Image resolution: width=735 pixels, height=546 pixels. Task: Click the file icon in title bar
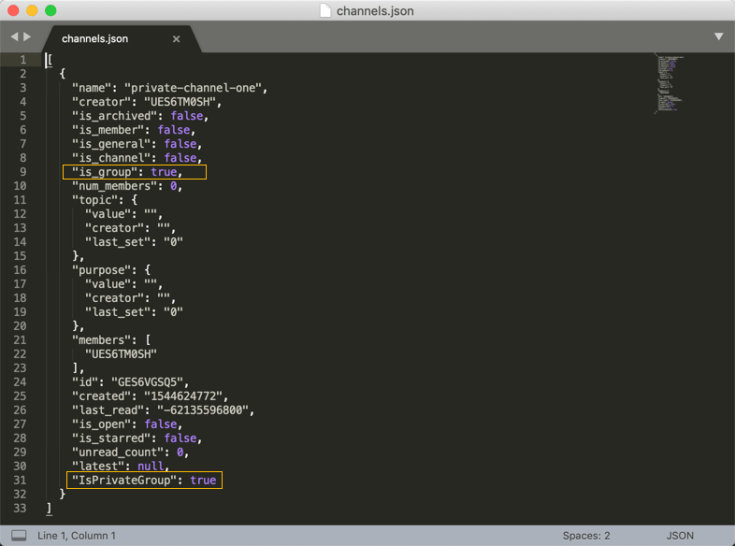pos(324,11)
